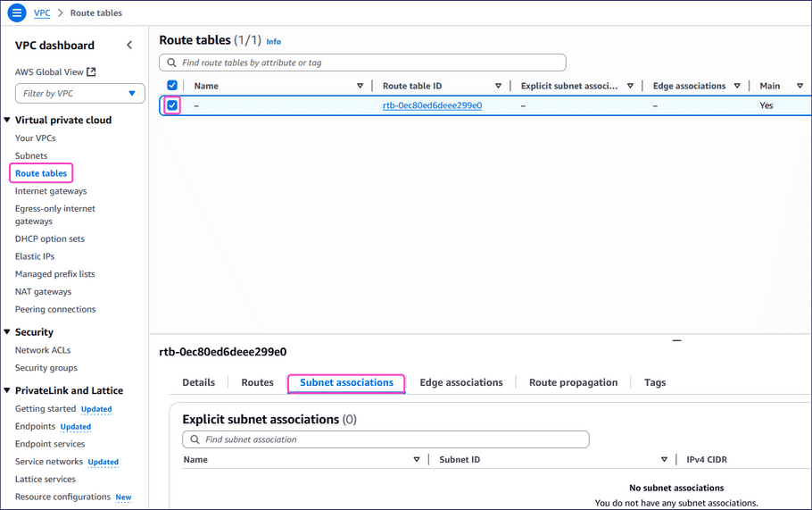
Task: Click the split panel resize handle
Action: pos(676,340)
